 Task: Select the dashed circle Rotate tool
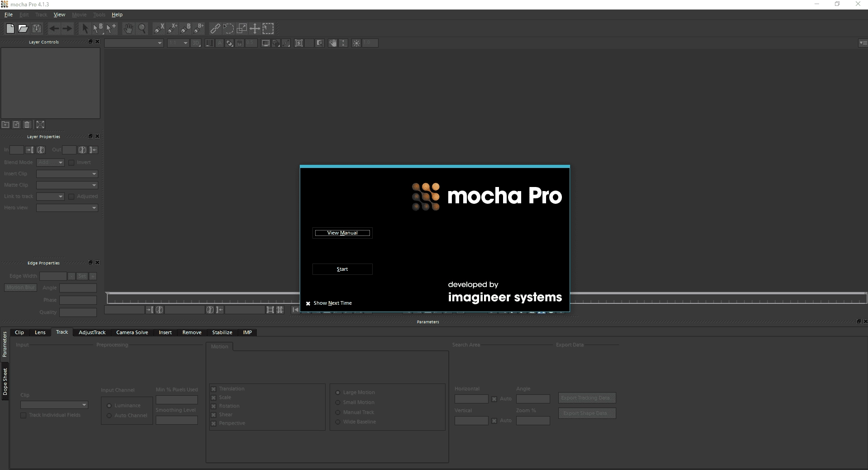pos(228,29)
